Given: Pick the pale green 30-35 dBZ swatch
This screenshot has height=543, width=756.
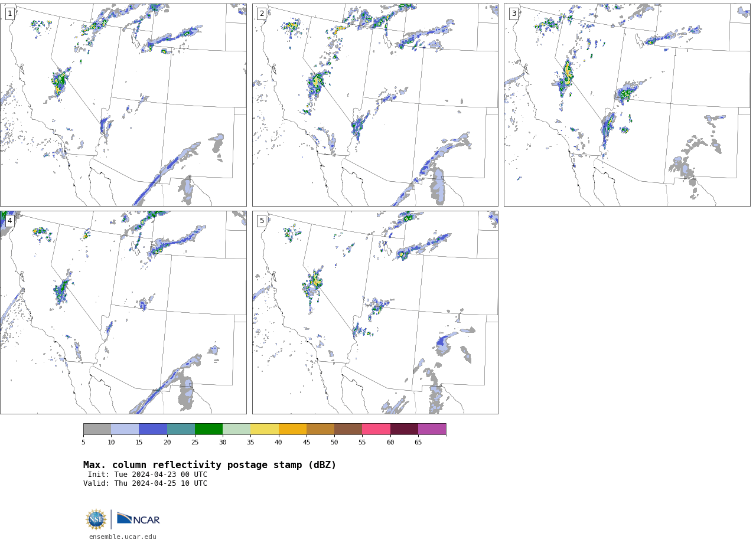Looking at the screenshot, I should [237, 429].
